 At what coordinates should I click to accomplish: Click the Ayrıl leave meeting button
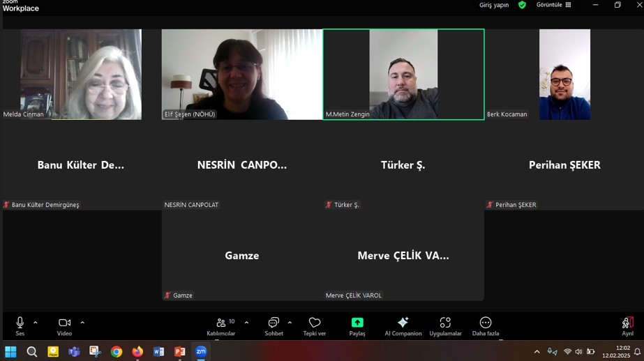(x=627, y=323)
